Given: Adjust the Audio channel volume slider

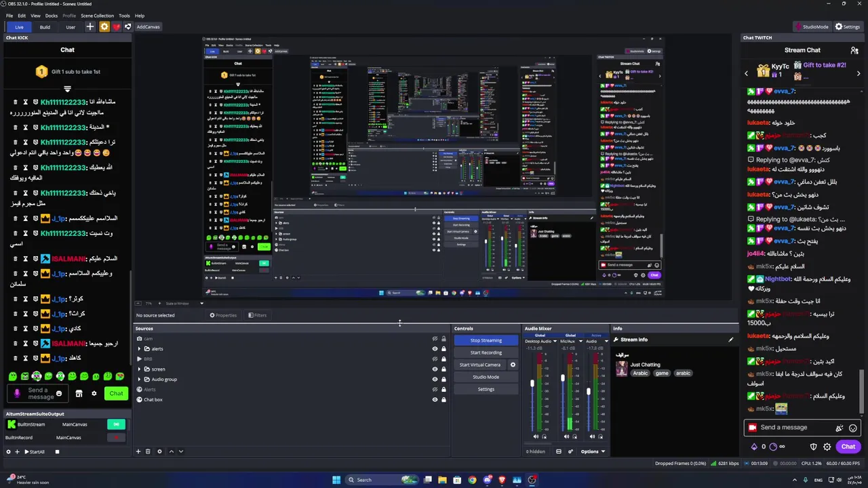Looking at the screenshot, I should point(588,392).
